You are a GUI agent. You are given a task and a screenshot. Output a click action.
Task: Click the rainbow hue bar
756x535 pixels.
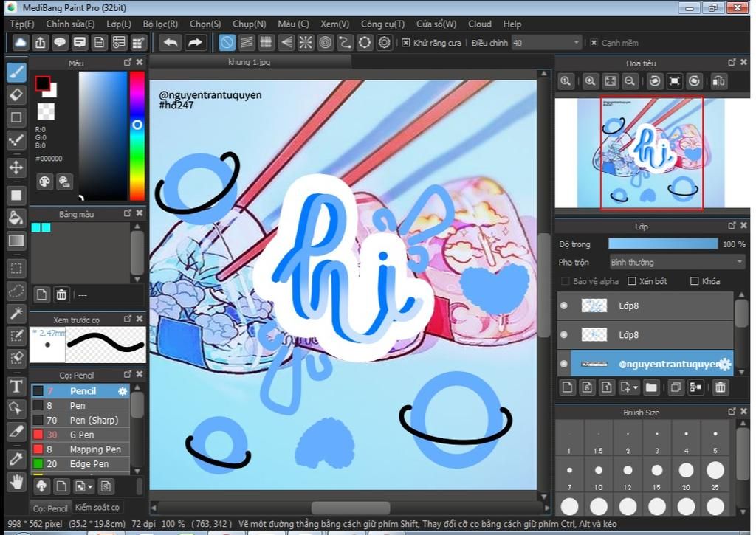click(137, 136)
